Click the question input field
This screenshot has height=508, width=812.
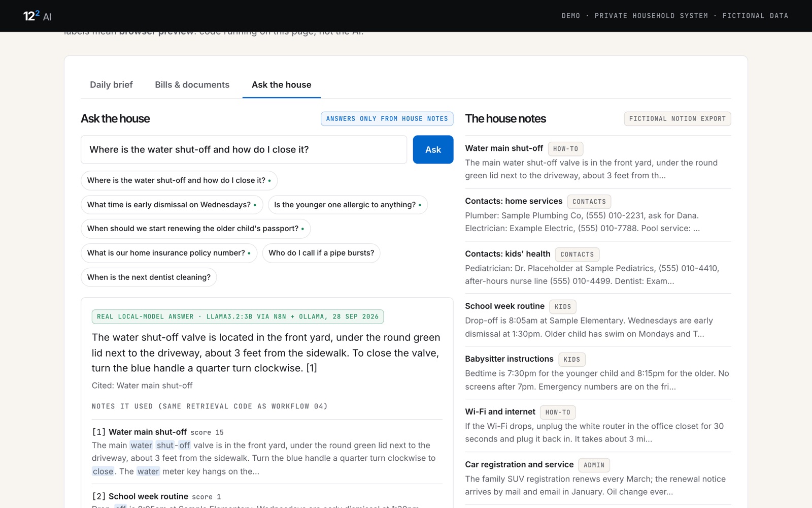(x=244, y=149)
